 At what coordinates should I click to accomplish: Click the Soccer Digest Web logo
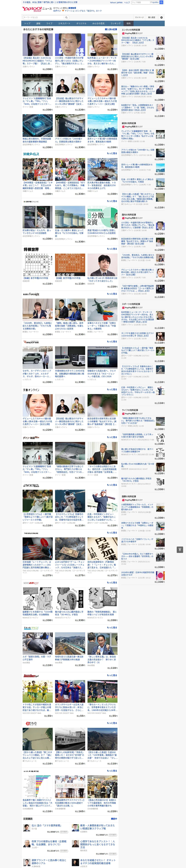click(31, 676)
